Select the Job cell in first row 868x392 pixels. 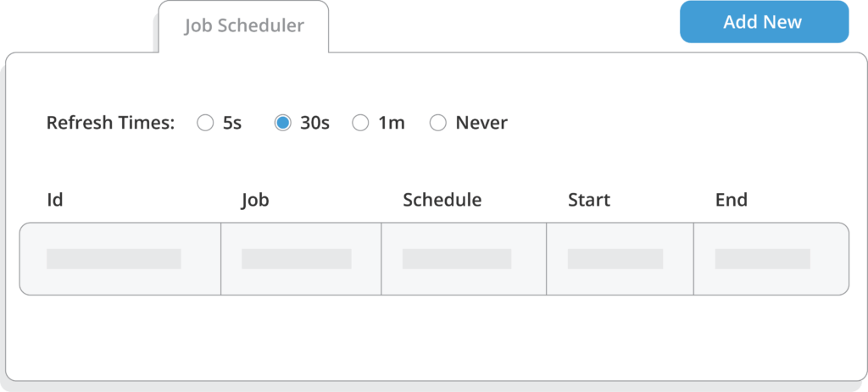(x=296, y=259)
